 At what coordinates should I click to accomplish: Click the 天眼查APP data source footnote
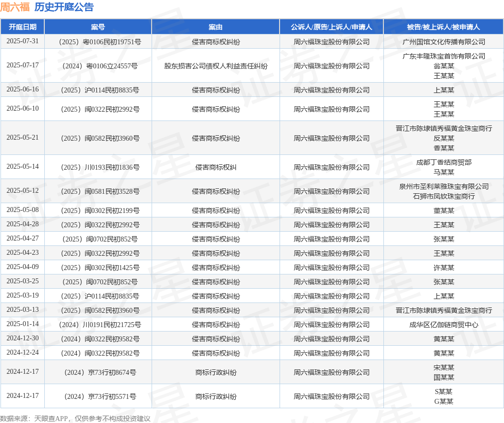pos(75,419)
